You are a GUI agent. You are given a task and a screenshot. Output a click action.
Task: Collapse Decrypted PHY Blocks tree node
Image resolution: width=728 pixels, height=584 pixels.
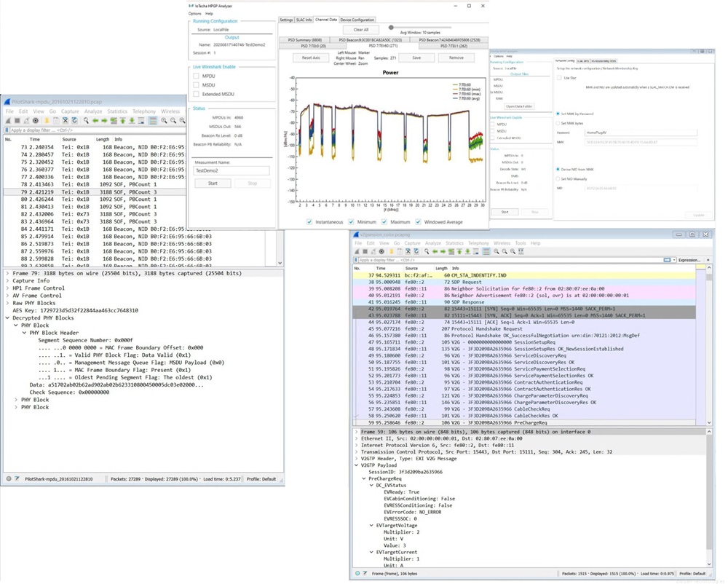pos(7,318)
